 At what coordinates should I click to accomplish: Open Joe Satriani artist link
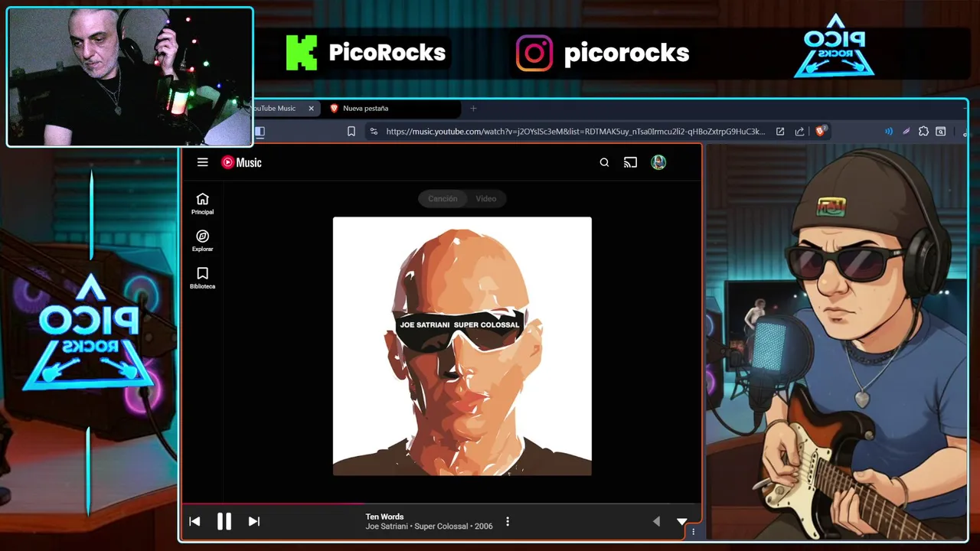(x=387, y=527)
